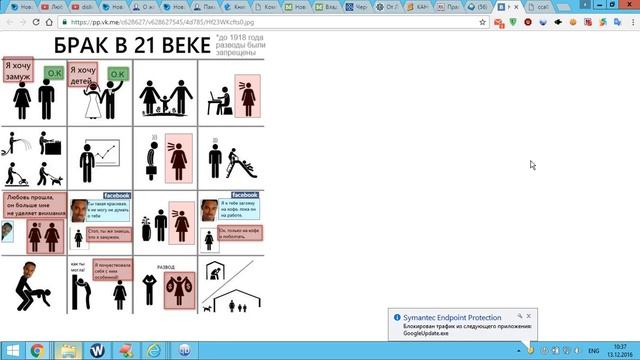Navigate back in browser history
This screenshot has height=360, width=640.
[x=10, y=22]
